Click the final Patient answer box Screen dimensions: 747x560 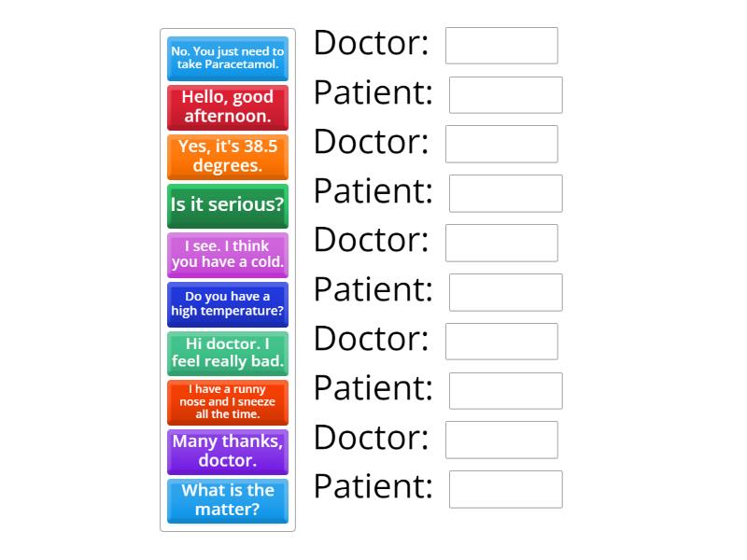pos(505,486)
